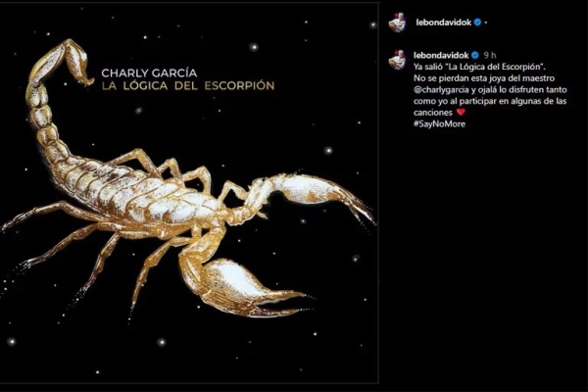Open the #SayNoMore hashtag
The height and width of the screenshot is (392, 588).
point(439,123)
